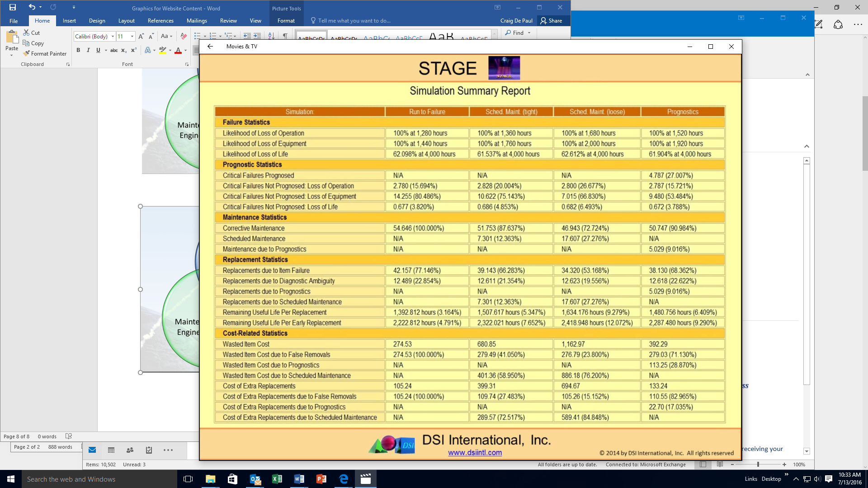The height and width of the screenshot is (488, 868).
Task: Click the Cut scissors icon
Action: coord(27,33)
